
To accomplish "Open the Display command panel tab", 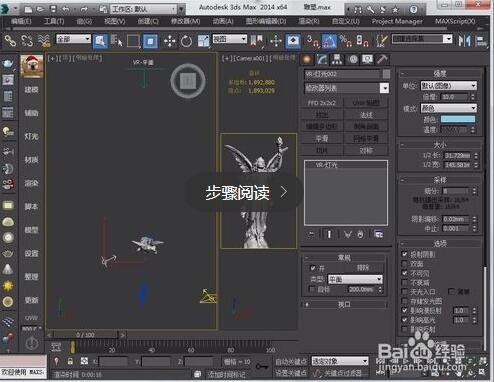I will (x=367, y=60).
